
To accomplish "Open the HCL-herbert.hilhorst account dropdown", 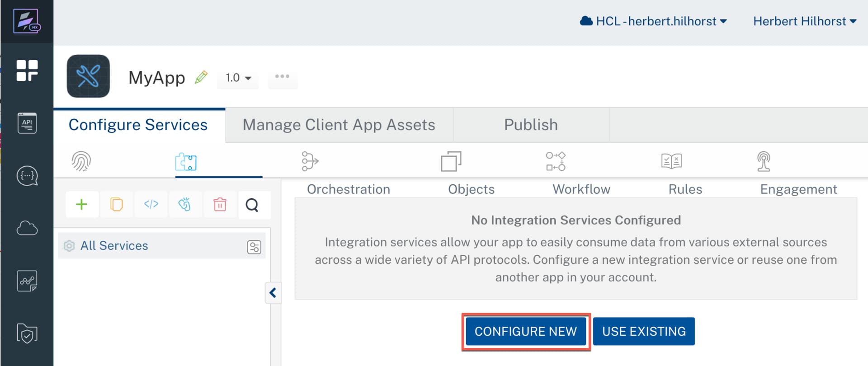I will click(x=653, y=21).
